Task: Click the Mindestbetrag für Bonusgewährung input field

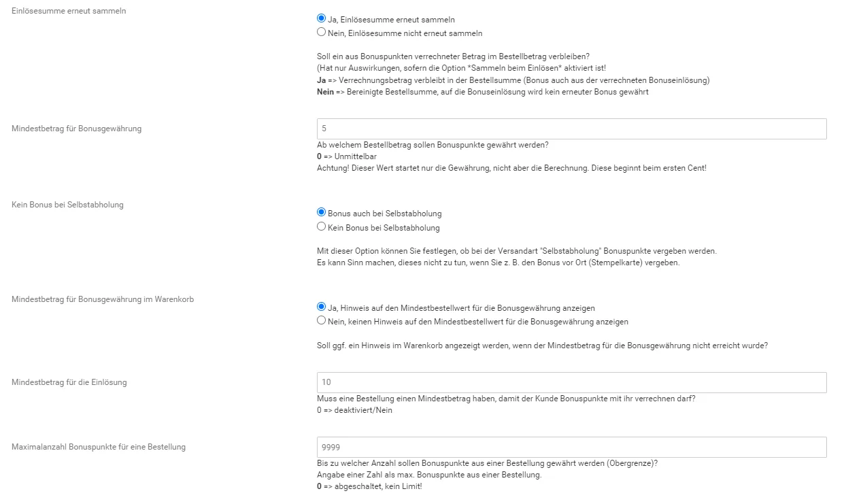Action: tap(571, 129)
